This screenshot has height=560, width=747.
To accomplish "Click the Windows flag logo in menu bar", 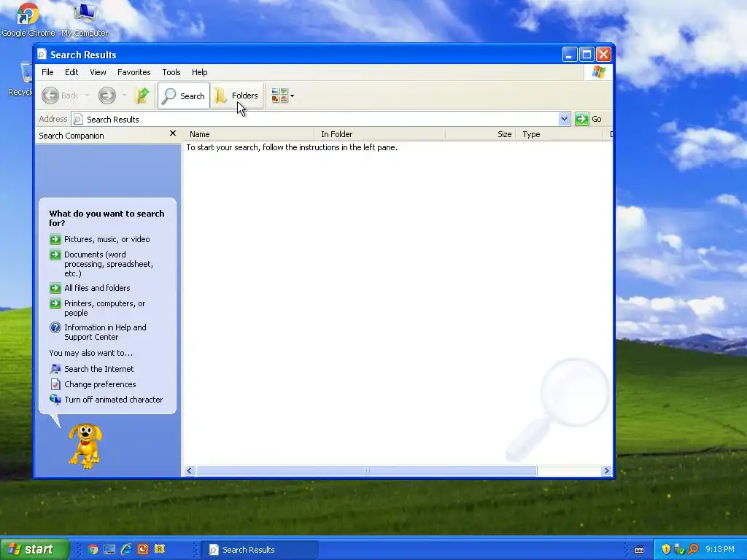I will [x=598, y=72].
